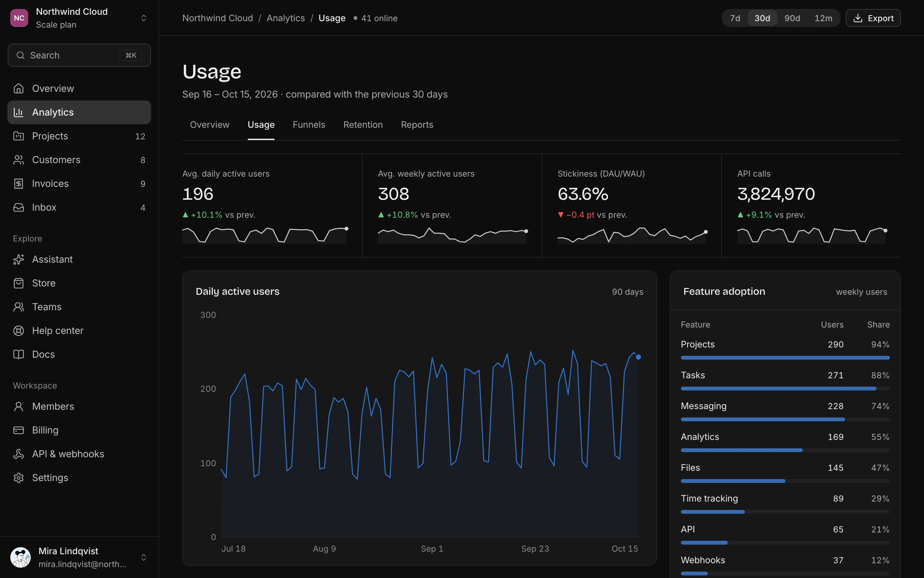Screen dimensions: 924x578
Task: Click the Settings gear icon
Action: pos(18,477)
